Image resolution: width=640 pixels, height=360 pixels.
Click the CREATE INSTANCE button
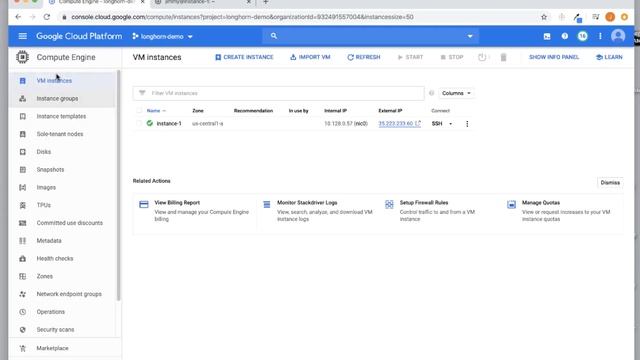click(x=244, y=57)
